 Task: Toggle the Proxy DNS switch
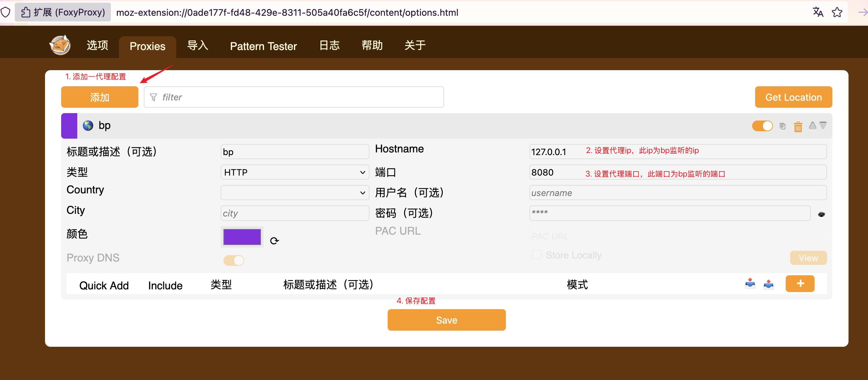coord(233,260)
